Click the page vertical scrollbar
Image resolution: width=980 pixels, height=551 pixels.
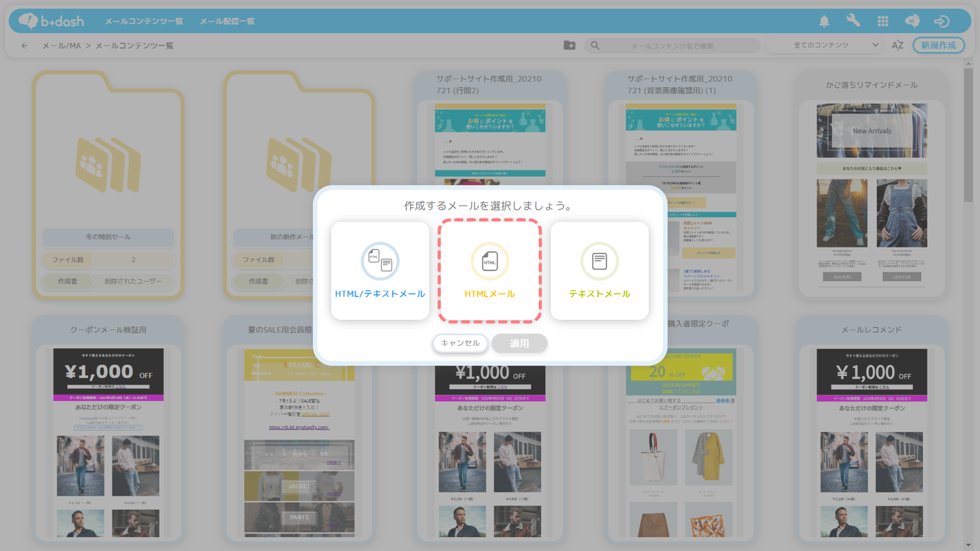pyautogui.click(x=968, y=135)
